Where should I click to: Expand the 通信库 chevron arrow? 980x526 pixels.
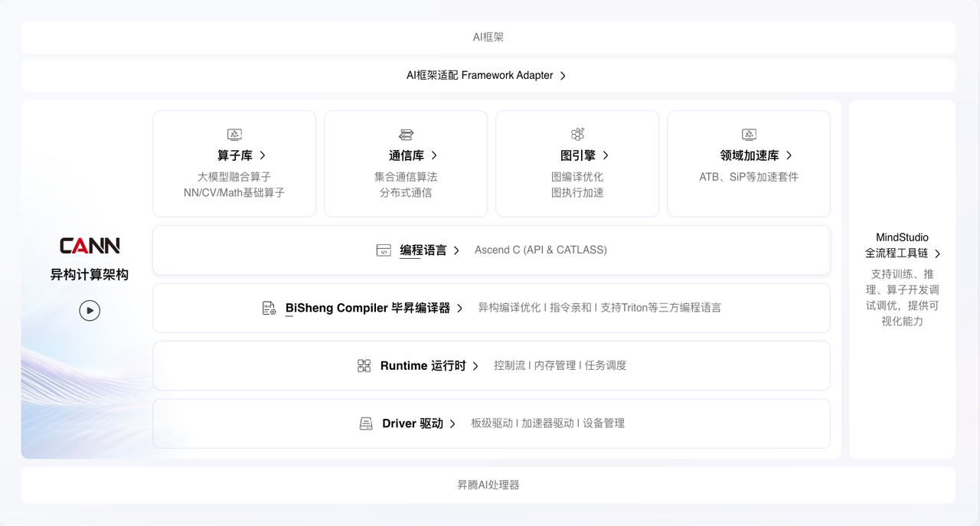pos(434,155)
